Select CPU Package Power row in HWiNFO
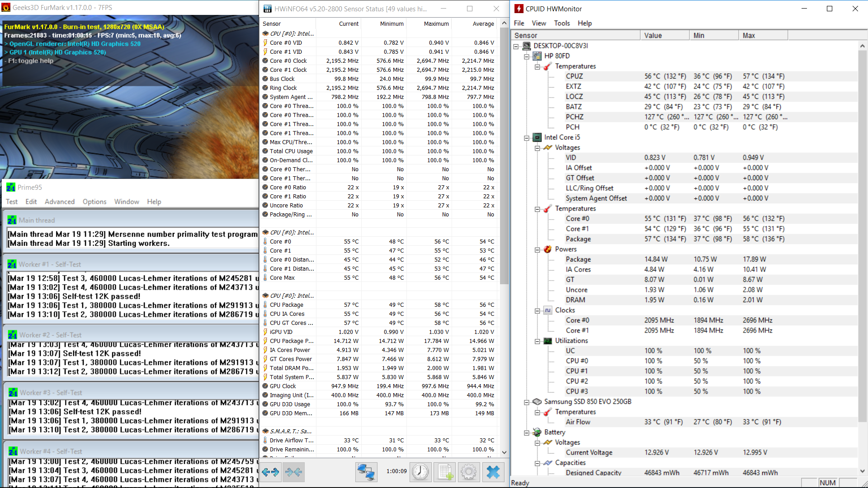This screenshot has height=488, width=868. click(x=379, y=341)
